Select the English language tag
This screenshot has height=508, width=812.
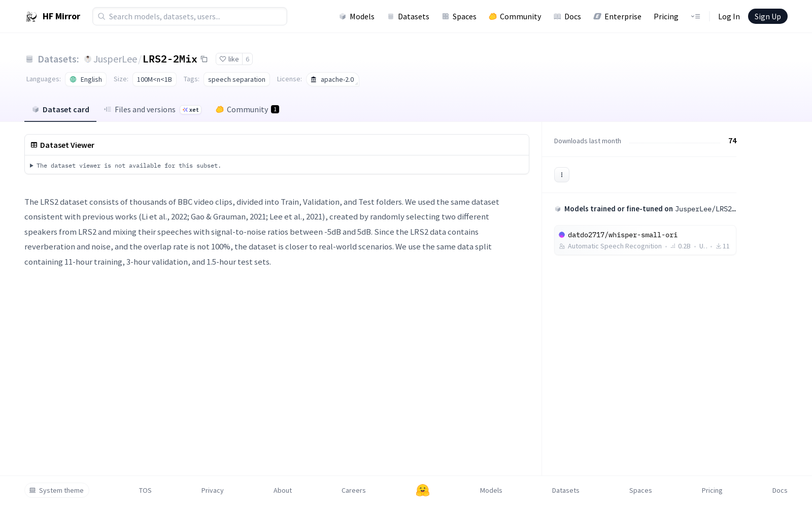[86, 79]
